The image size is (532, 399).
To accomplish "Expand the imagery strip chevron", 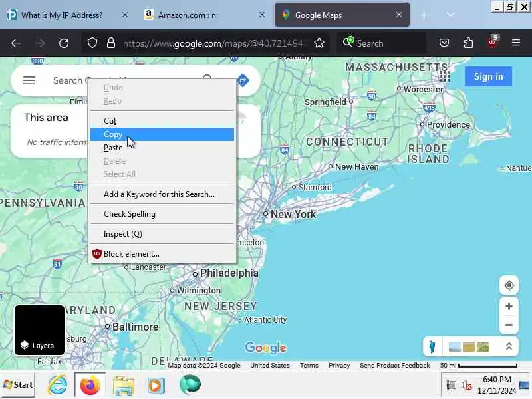I will 509,346.
